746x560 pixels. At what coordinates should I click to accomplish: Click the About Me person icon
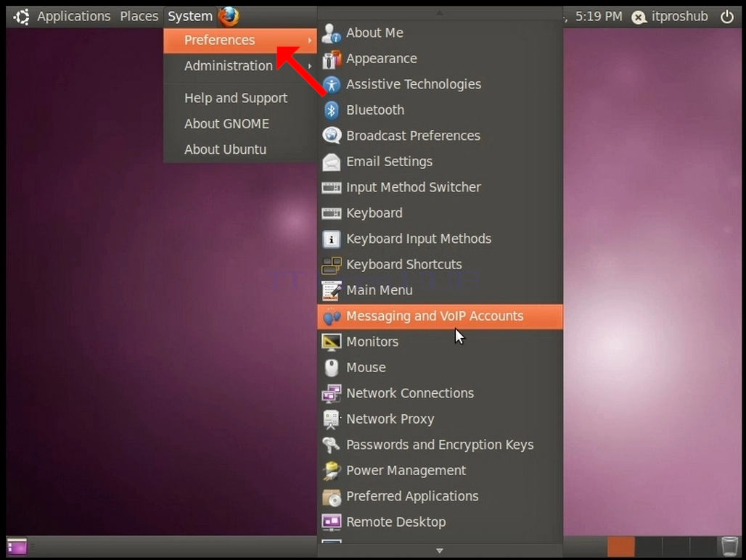pos(331,33)
